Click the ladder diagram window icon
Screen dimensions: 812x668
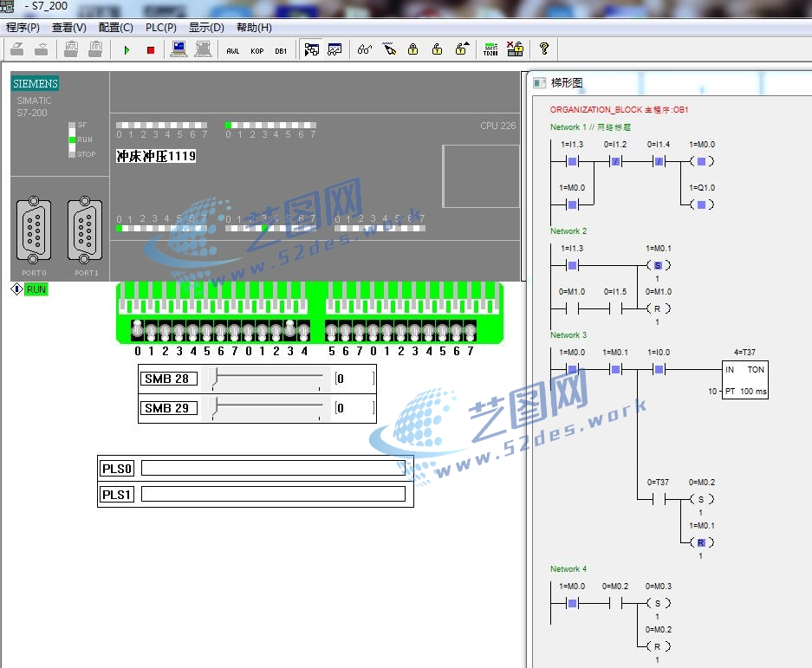tap(540, 83)
